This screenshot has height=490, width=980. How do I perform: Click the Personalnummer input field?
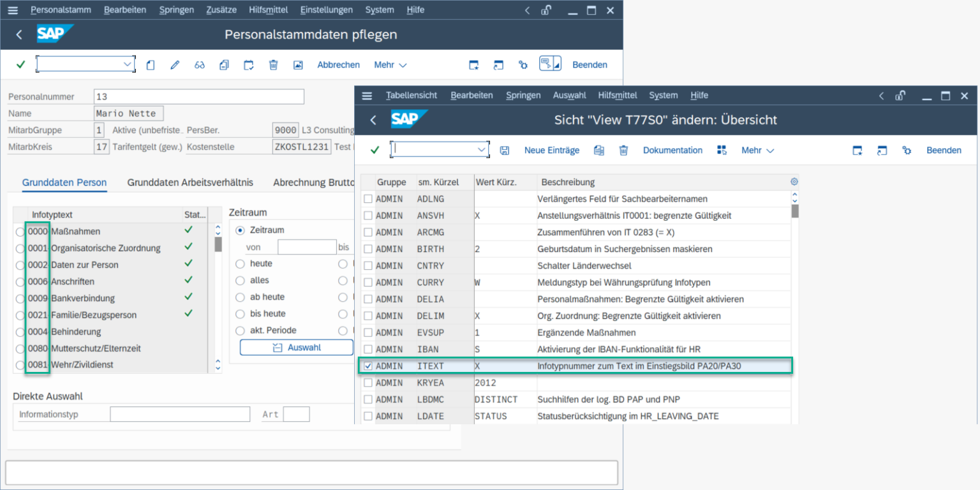[x=198, y=97]
